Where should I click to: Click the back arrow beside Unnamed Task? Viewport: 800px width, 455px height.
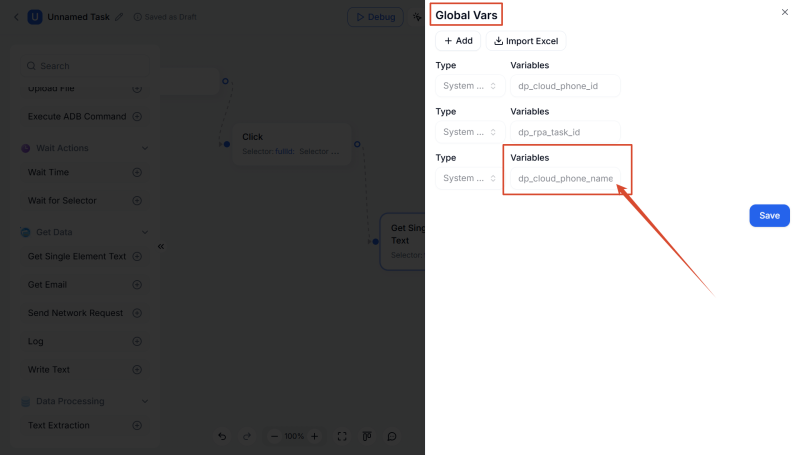point(16,17)
